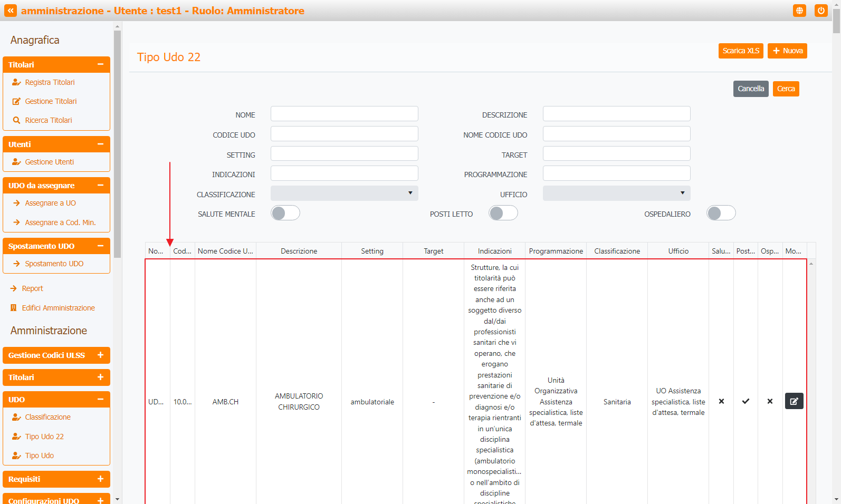Toggle the SALUTE MENTALE switch
The width and height of the screenshot is (841, 504).
pyautogui.click(x=285, y=213)
